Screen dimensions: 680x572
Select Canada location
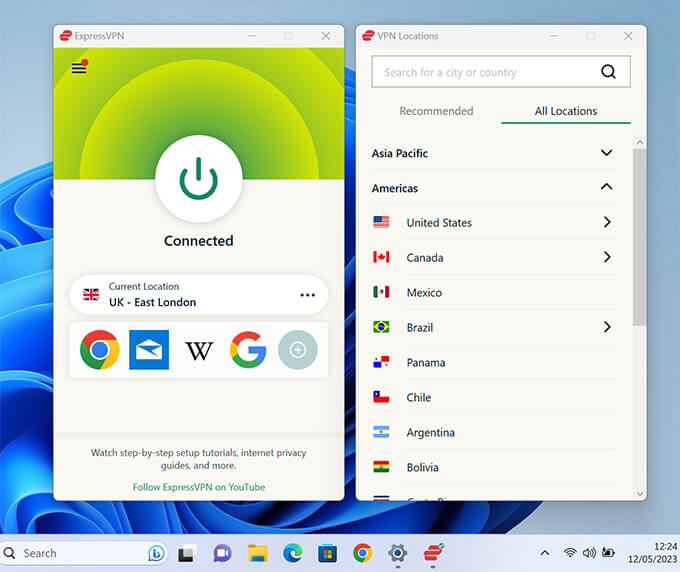[x=493, y=258]
